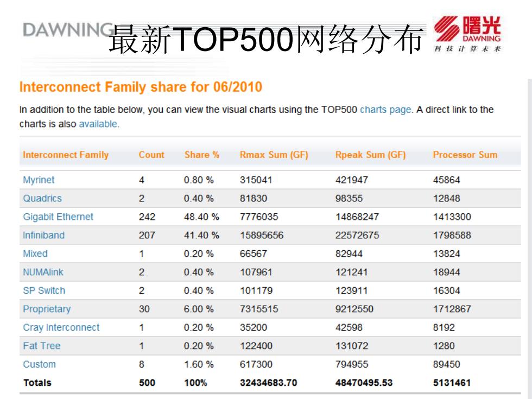Image resolution: width=532 pixels, height=399 pixels.
Task: Select the 6.00 % share cell
Action: pyautogui.click(x=199, y=309)
